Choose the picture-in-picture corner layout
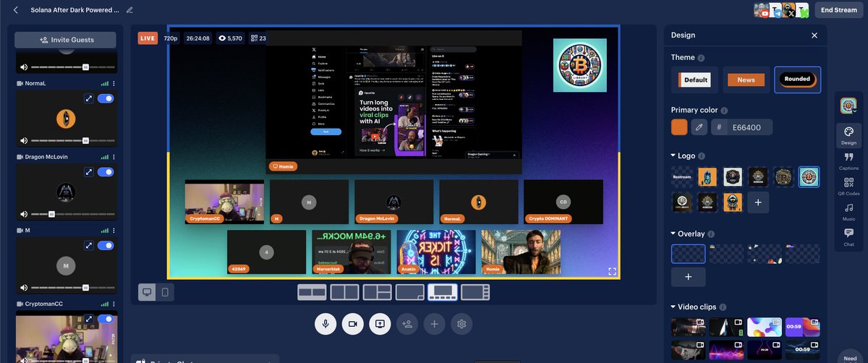 (410, 292)
